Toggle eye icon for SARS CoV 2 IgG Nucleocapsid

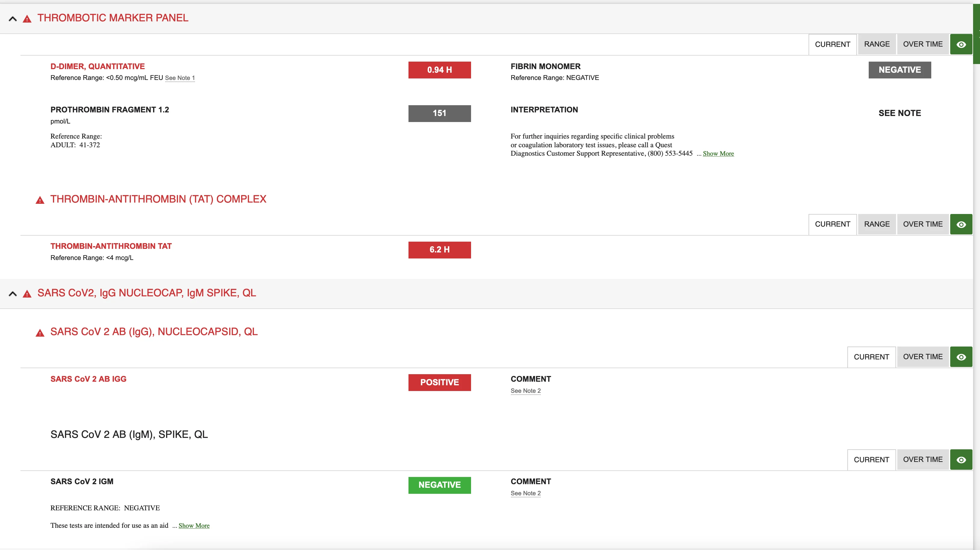point(961,357)
